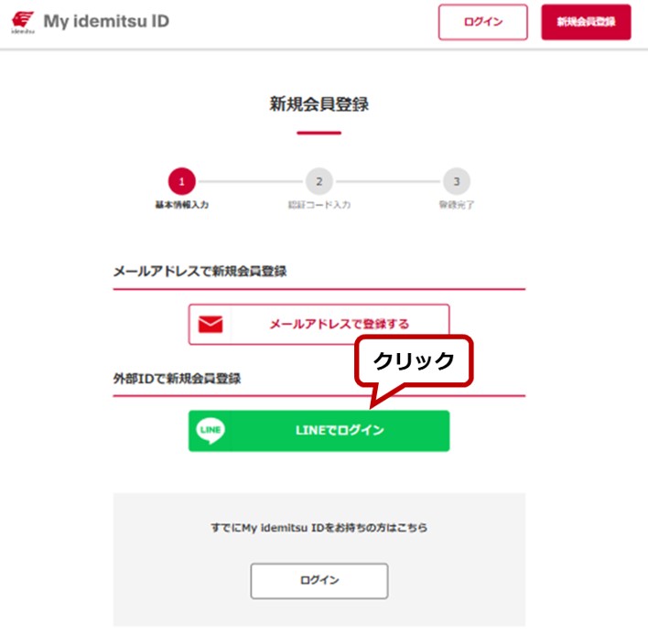Select step 3 circle 登録完了
The width and height of the screenshot is (648, 644).
pyautogui.click(x=457, y=181)
